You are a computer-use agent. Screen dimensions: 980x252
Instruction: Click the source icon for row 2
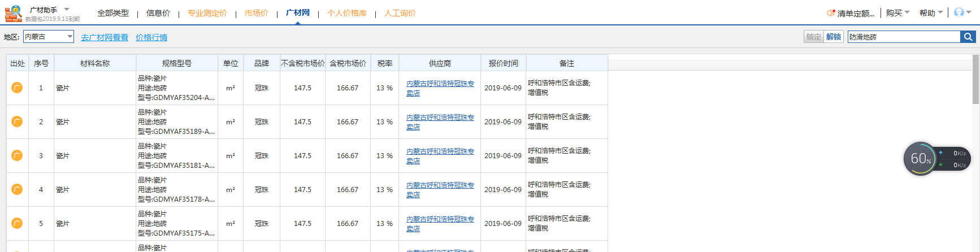[17, 121]
